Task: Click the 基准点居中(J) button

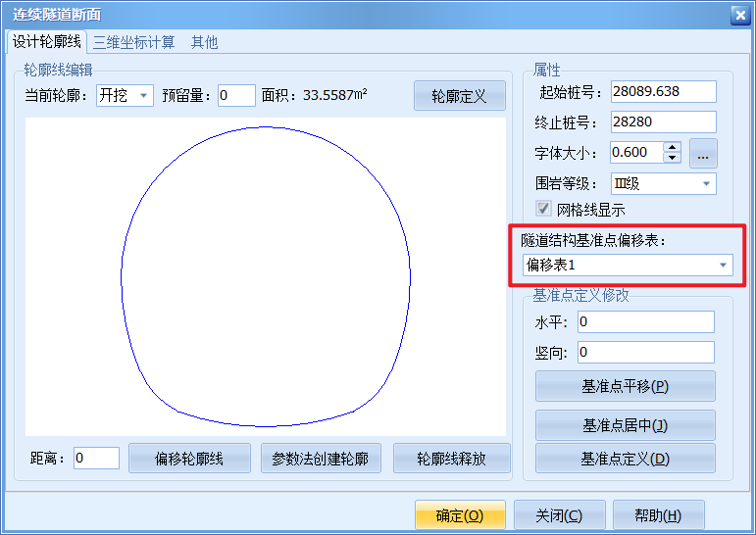Action: (x=626, y=425)
